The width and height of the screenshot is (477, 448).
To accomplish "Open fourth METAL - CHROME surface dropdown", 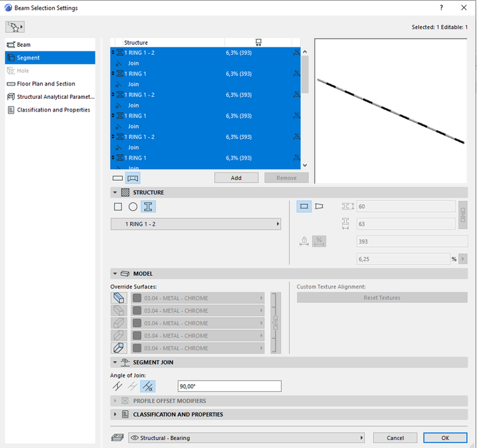I will 197,336.
